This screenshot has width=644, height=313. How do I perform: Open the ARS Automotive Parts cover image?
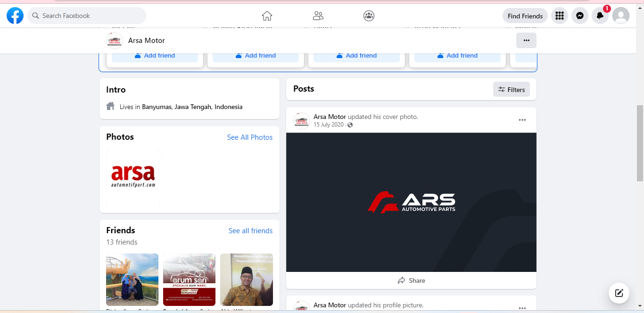coord(411,202)
